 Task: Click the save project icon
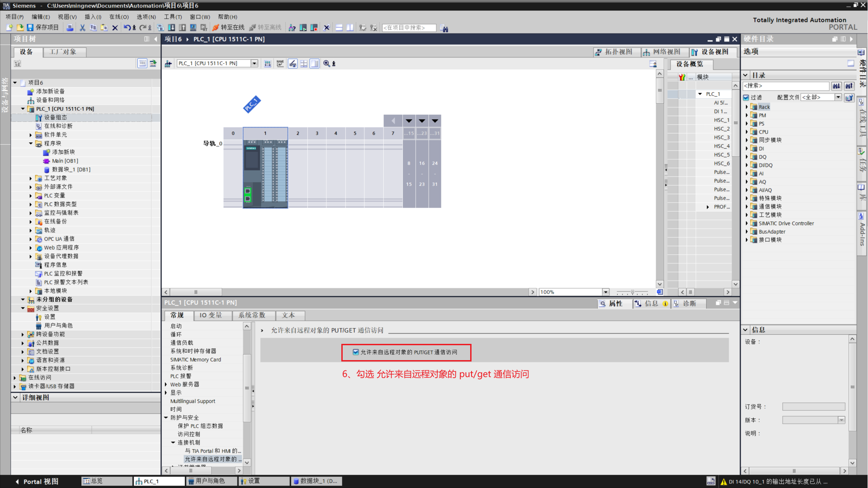pyautogui.click(x=30, y=28)
